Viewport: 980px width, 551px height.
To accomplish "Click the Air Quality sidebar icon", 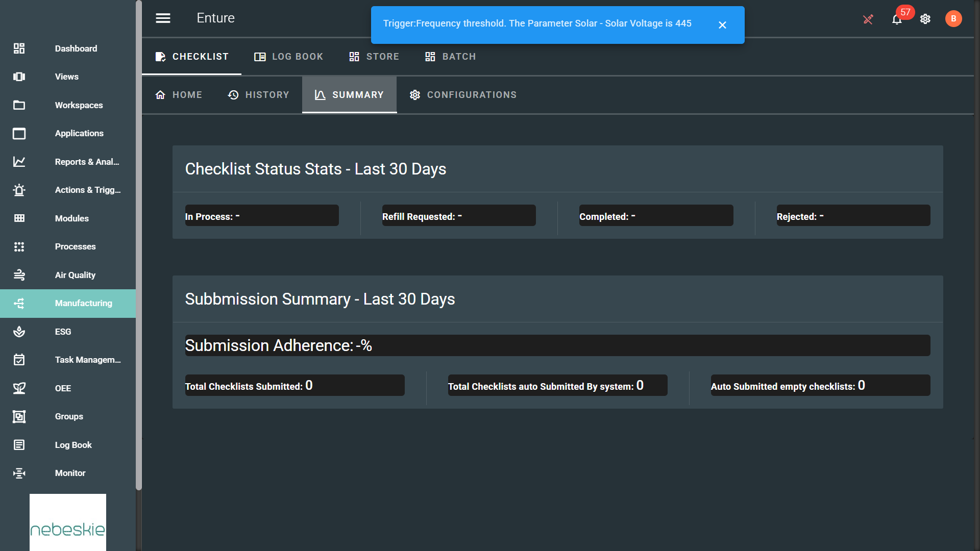I will click(19, 275).
